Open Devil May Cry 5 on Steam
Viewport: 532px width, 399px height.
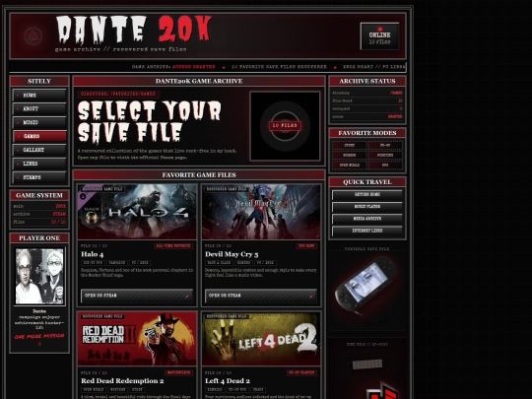tap(261, 296)
